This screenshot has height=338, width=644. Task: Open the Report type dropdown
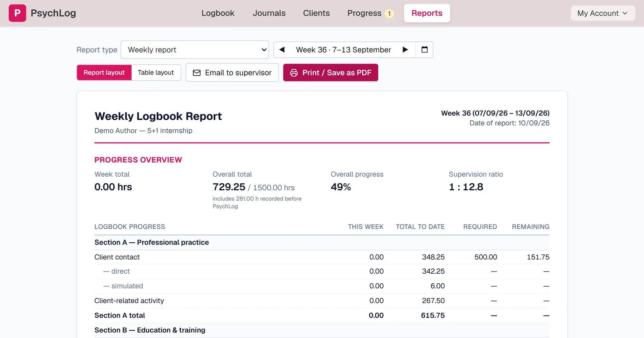click(195, 50)
